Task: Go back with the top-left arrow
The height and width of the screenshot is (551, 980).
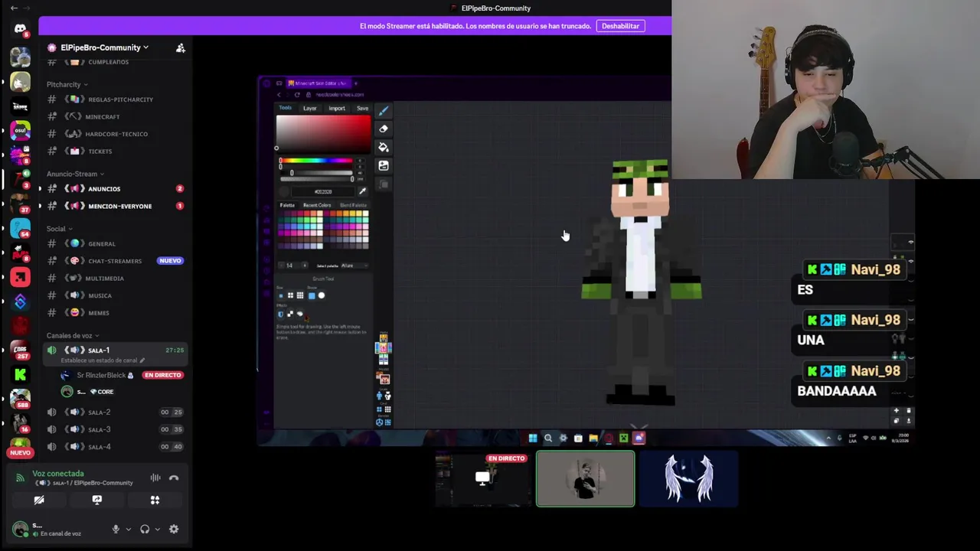Action: [14, 8]
